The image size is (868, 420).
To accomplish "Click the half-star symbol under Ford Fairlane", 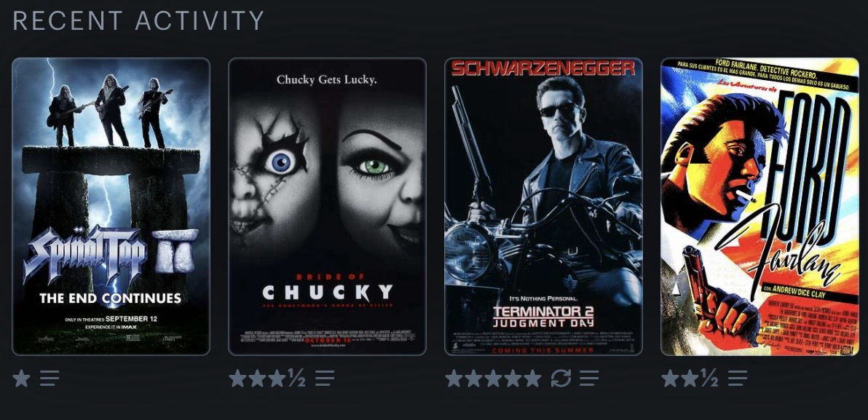I will tap(710, 379).
